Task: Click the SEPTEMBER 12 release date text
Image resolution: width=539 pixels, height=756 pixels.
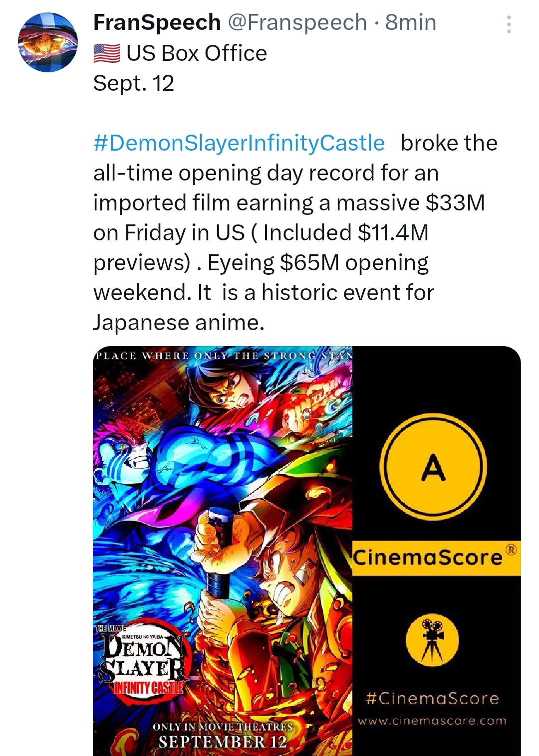Action: 222,742
